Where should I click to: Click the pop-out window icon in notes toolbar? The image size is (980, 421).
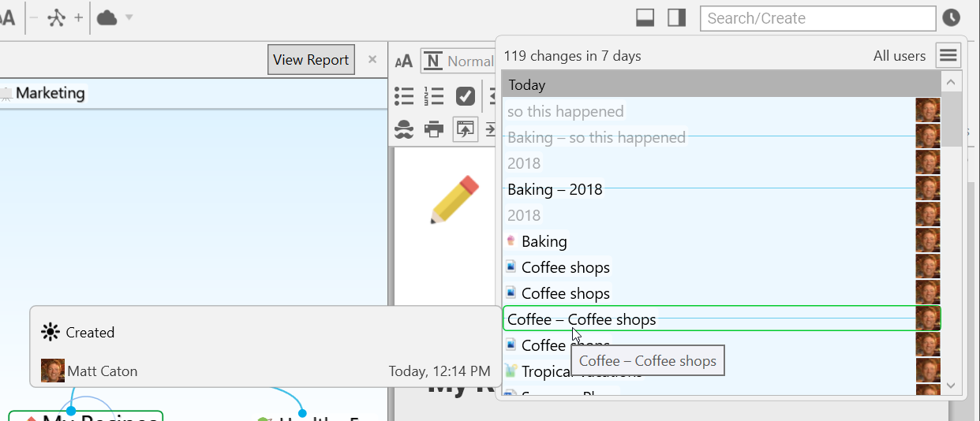pos(465,129)
